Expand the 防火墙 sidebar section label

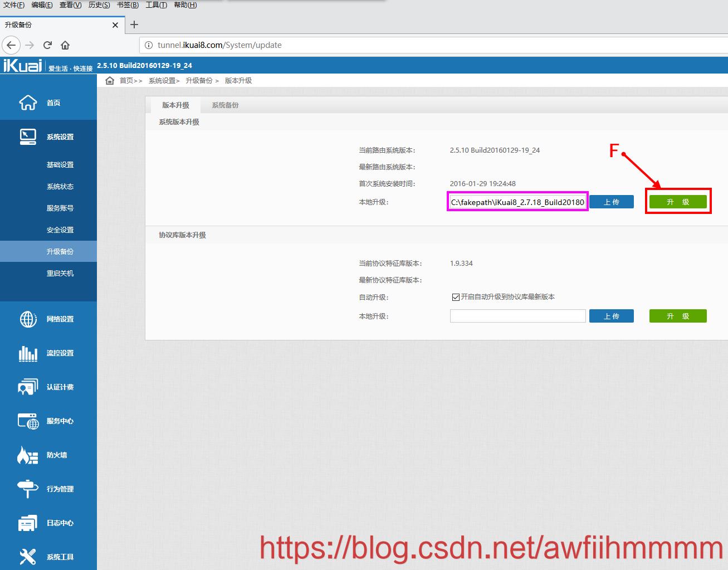pos(57,455)
